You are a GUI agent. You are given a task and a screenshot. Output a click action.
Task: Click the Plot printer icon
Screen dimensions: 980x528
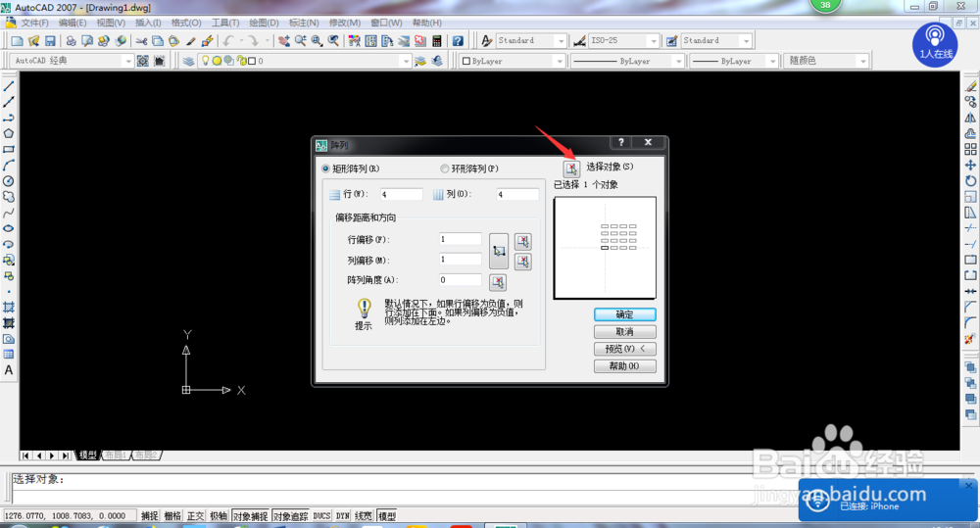coord(72,40)
